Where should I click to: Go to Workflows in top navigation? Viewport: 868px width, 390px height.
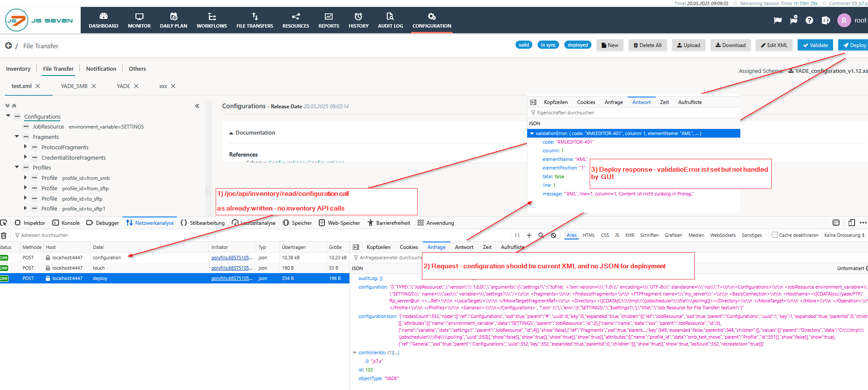211,20
